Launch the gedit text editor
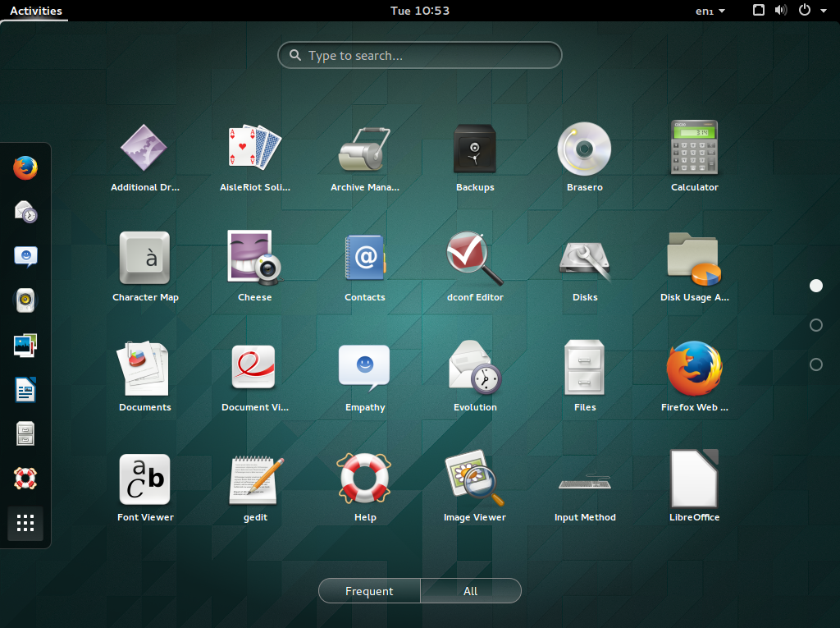 point(254,479)
